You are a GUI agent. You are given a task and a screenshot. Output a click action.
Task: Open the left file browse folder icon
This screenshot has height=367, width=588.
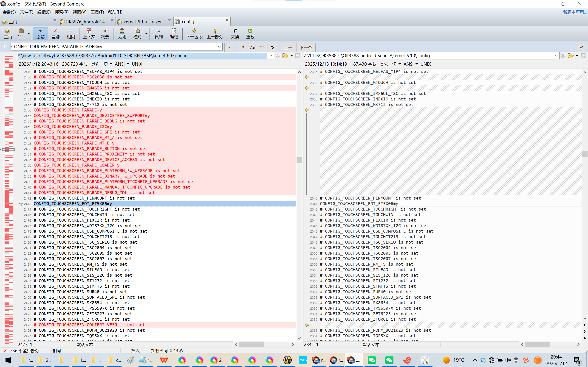[x=285, y=56]
